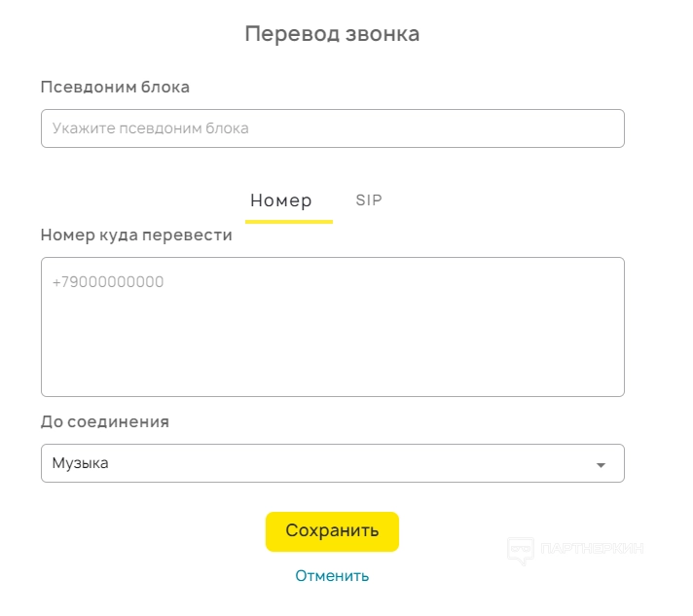
Task: Switch to the Номер tab
Action: click(x=281, y=200)
